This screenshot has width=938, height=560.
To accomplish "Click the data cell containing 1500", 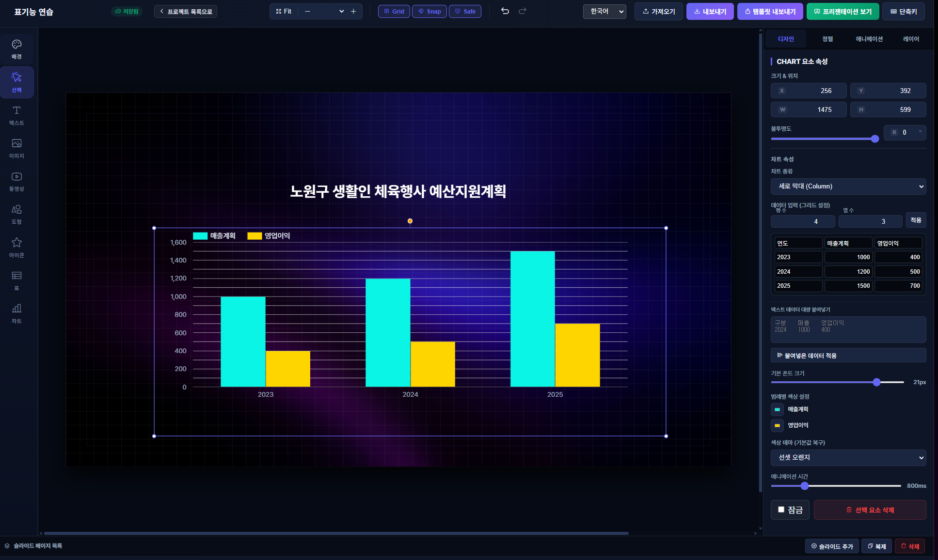I will click(848, 286).
